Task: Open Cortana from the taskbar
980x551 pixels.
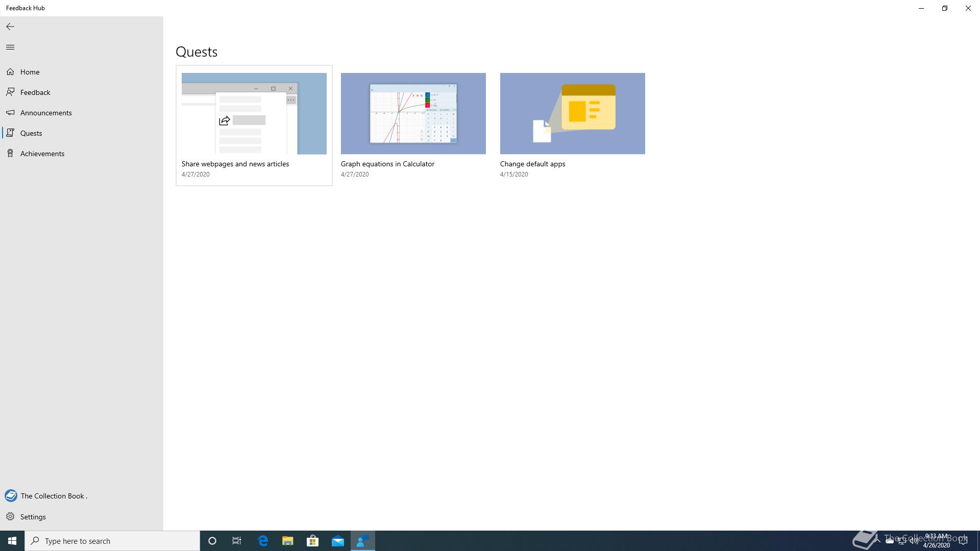Action: [x=212, y=541]
